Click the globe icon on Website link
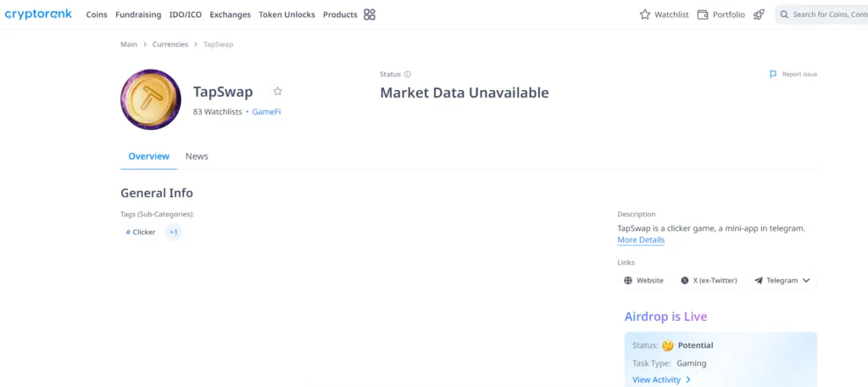This screenshot has height=387, width=868. click(x=628, y=281)
